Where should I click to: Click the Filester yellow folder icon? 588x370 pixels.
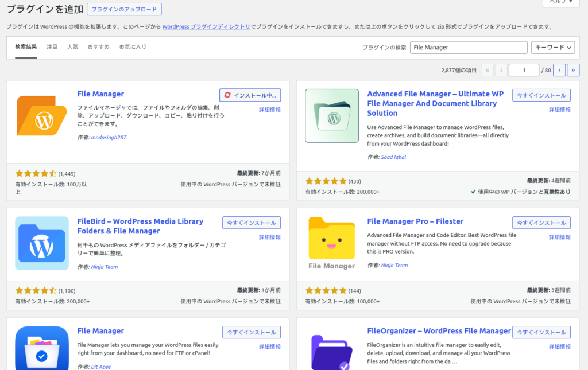(x=332, y=238)
